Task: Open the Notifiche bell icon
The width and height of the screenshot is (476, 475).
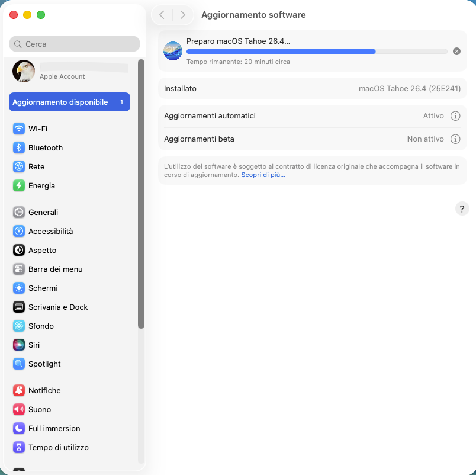Action: point(19,390)
